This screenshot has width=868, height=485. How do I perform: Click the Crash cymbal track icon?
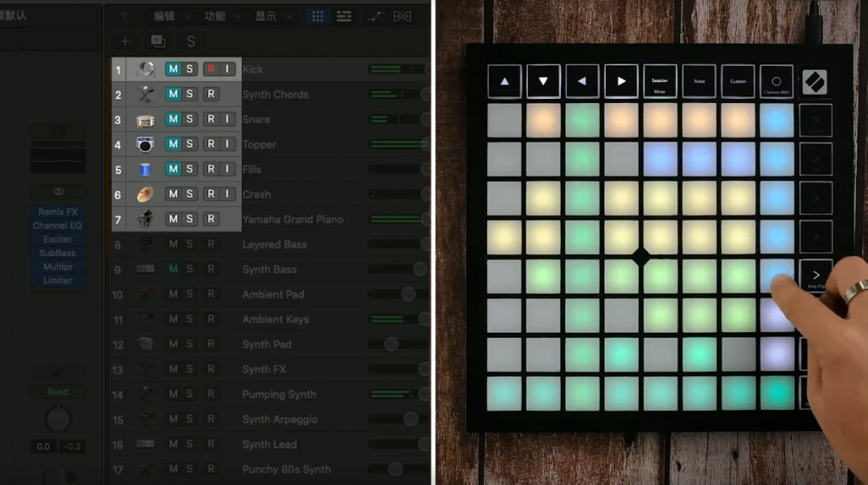coord(145,194)
